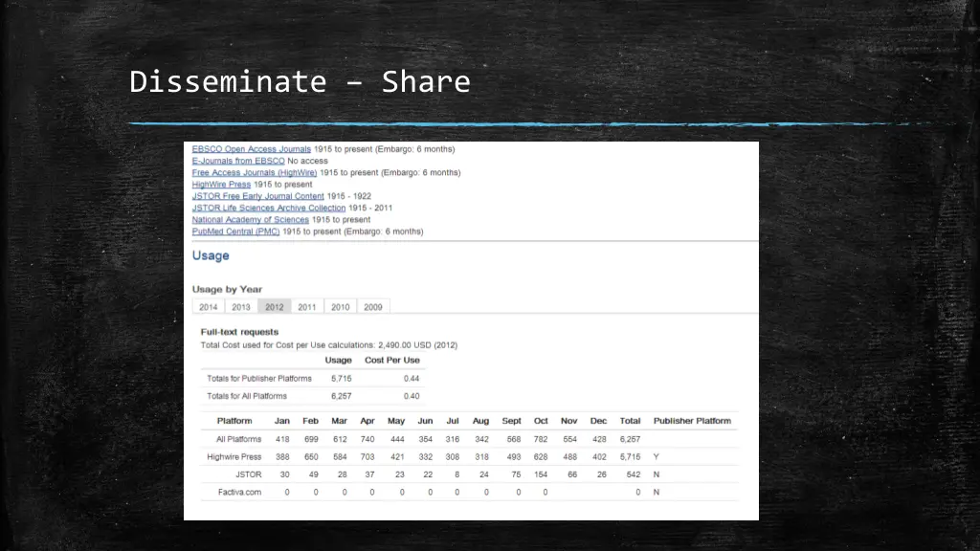Select the 2012 usage tab
The width and height of the screenshot is (980, 551).
tap(275, 307)
